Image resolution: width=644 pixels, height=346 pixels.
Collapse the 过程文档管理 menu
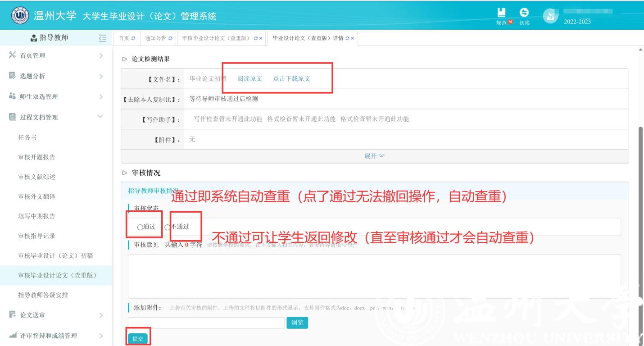point(55,117)
